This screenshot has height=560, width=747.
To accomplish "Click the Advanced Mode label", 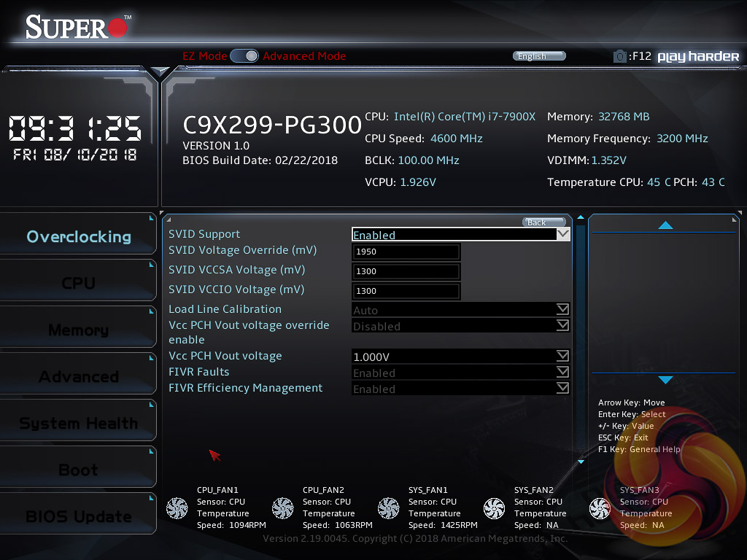I will coord(304,55).
